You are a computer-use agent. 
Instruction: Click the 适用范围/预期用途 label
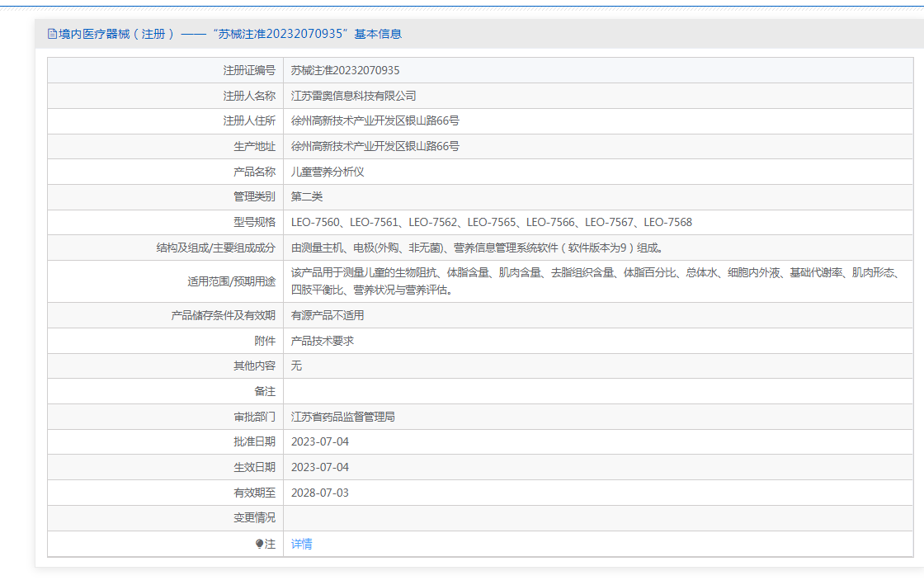point(232,281)
